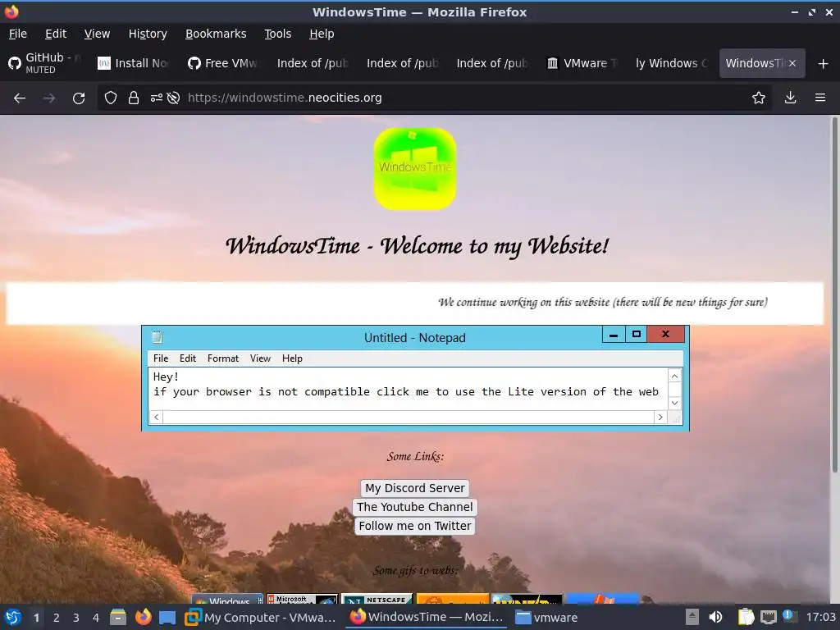Click the Notepad scroll up arrow
840x630 pixels.
[x=674, y=376]
